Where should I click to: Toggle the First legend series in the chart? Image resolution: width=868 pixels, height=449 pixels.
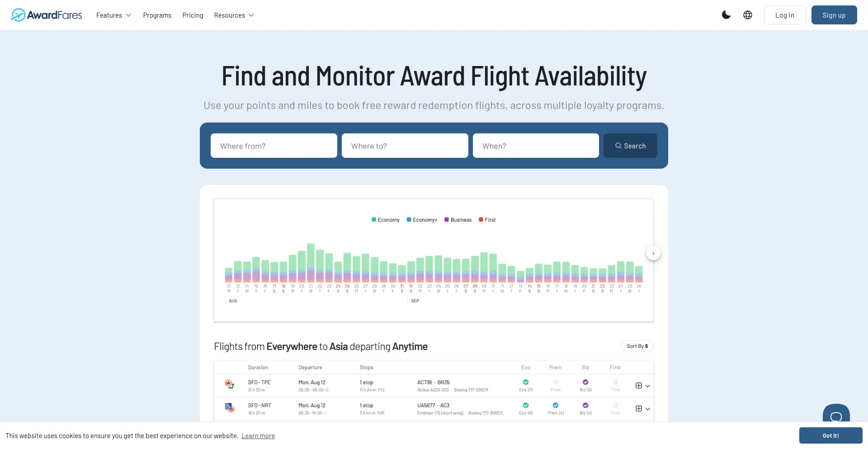(487, 220)
